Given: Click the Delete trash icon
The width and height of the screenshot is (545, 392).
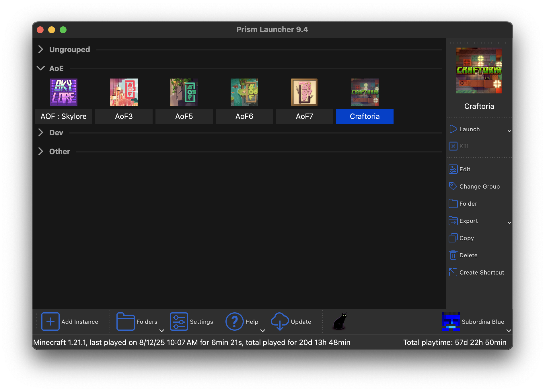Looking at the screenshot, I should 453,255.
